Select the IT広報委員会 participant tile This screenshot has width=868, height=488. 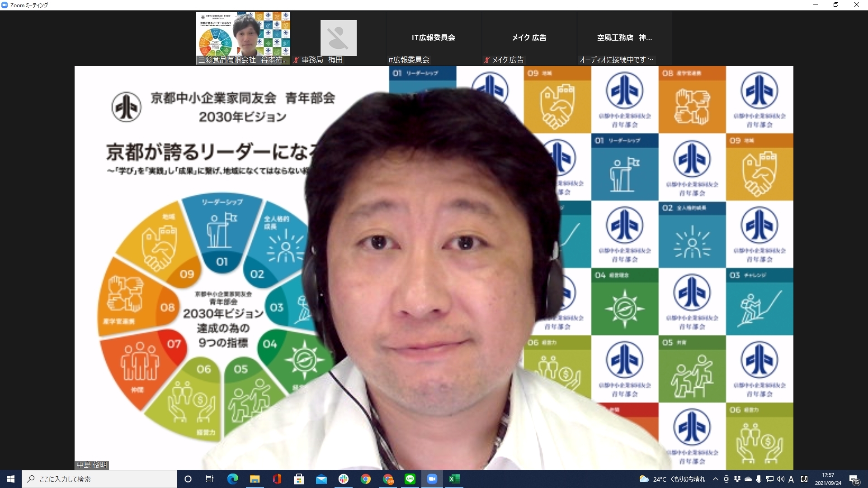(x=434, y=38)
